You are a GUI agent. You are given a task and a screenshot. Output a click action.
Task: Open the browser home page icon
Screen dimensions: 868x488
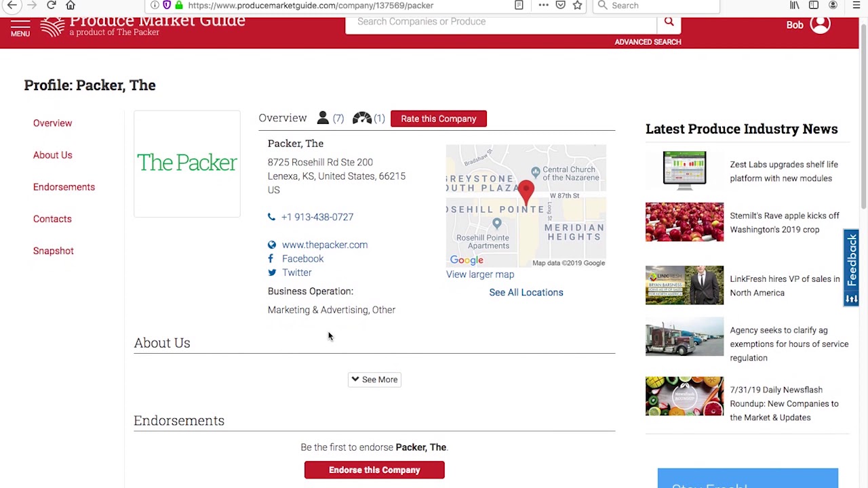[71, 5]
